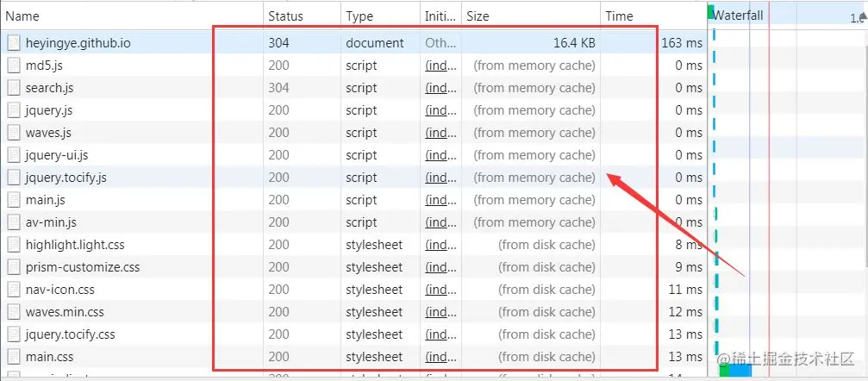Click the file icon next to md5.js
This screenshot has height=381, width=868.
point(14,66)
